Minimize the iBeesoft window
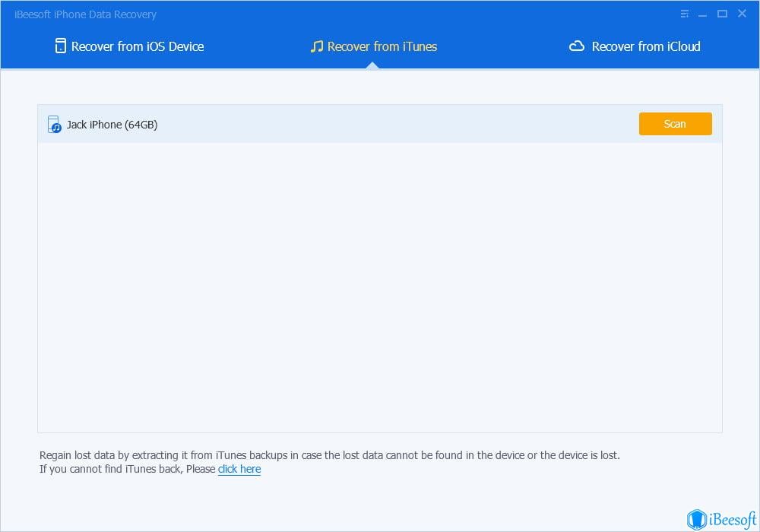The image size is (760, 532). (702, 14)
